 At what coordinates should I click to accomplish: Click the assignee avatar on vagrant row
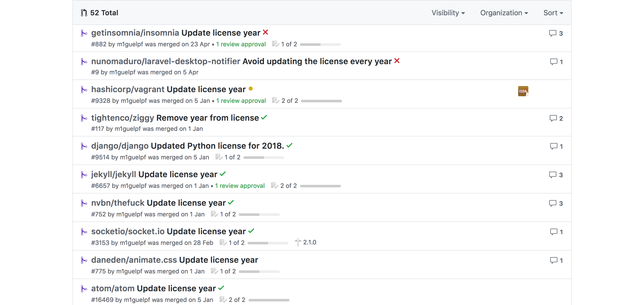click(523, 91)
